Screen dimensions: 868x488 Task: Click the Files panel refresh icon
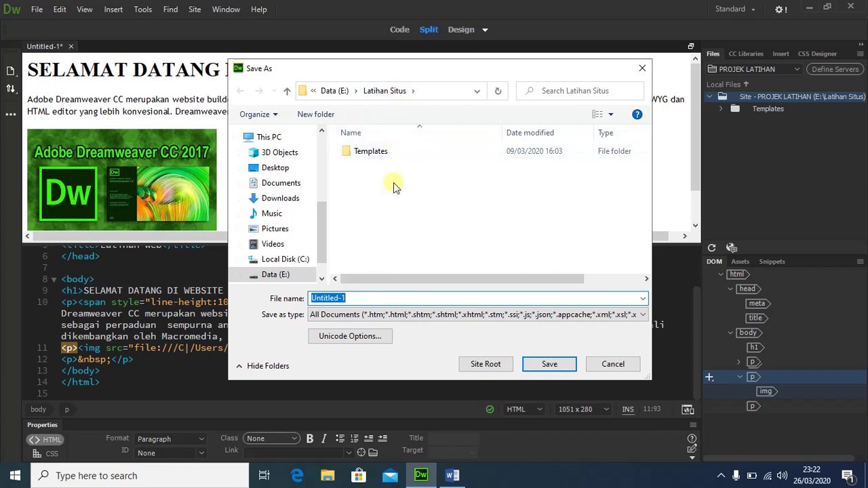pyautogui.click(x=711, y=248)
